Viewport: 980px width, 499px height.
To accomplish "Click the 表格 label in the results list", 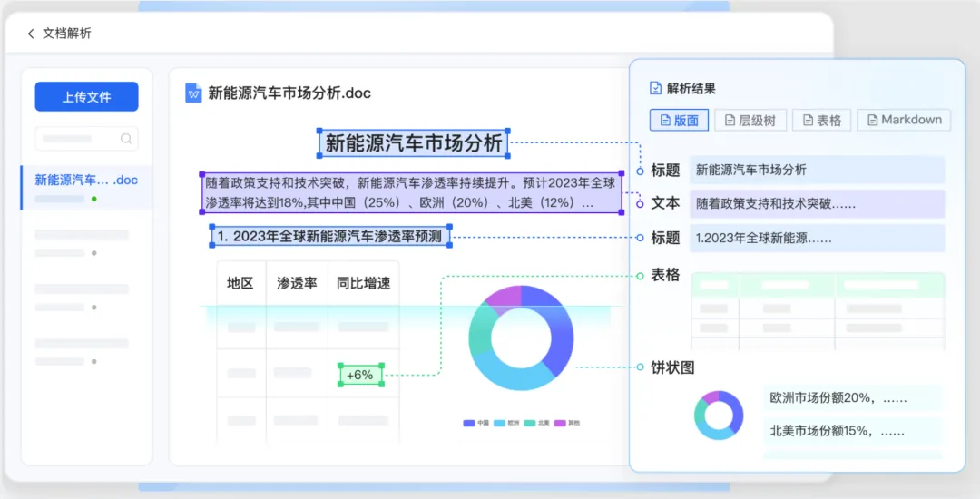I will [665, 276].
